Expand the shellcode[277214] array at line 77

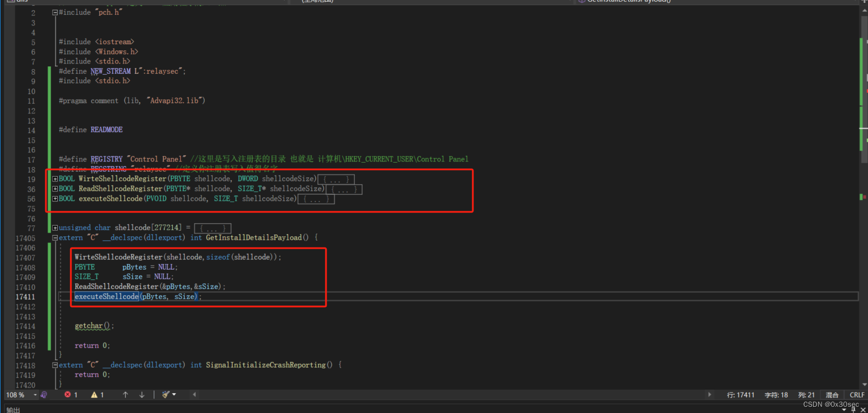(x=55, y=228)
